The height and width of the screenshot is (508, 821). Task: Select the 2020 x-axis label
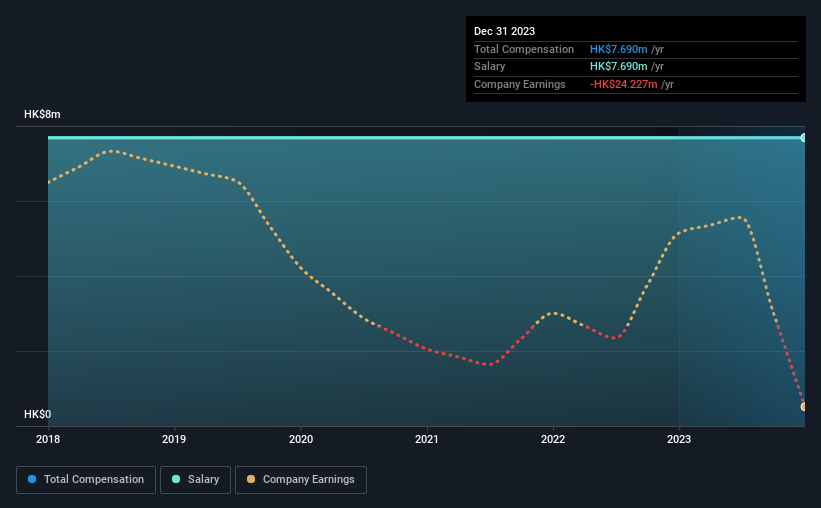point(301,439)
